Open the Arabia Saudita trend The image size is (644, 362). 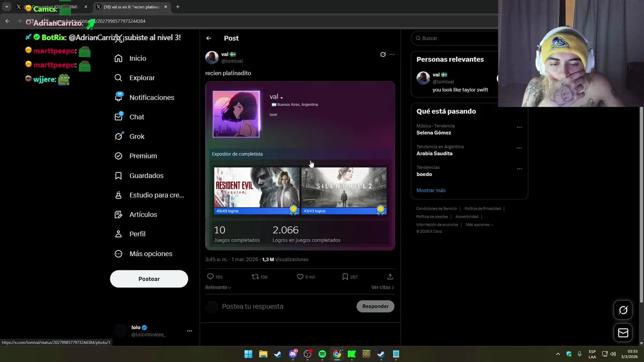435,153
